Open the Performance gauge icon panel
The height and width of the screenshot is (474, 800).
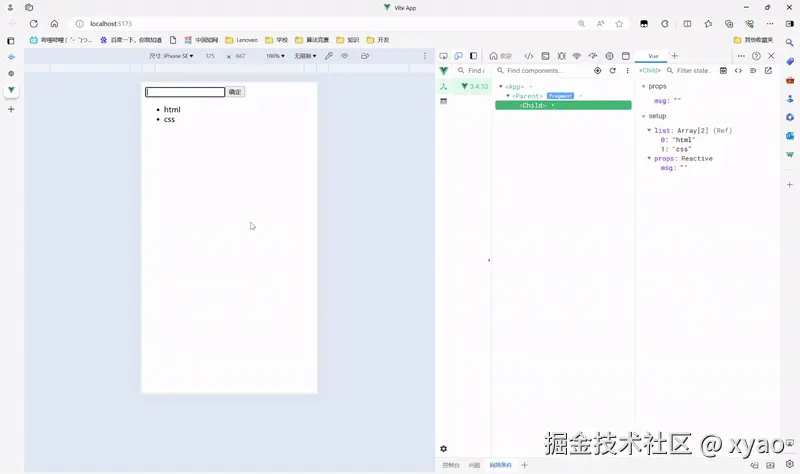coord(593,56)
